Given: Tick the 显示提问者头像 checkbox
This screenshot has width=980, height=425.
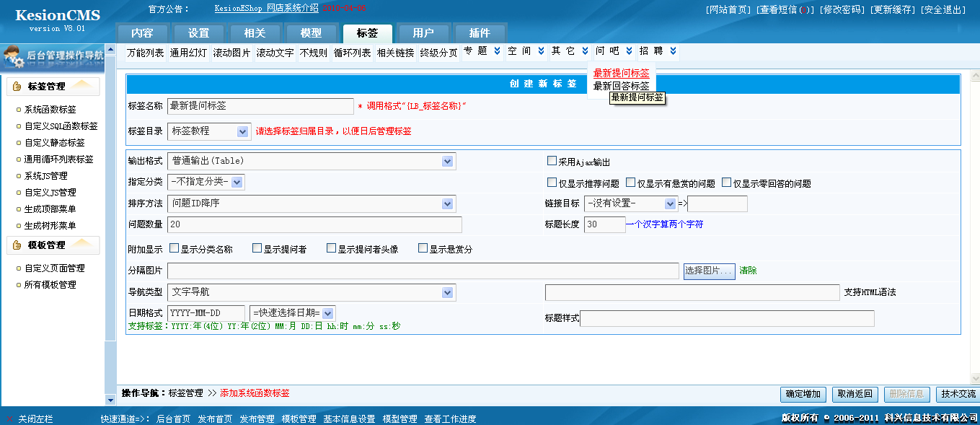Looking at the screenshot, I should 331,248.
